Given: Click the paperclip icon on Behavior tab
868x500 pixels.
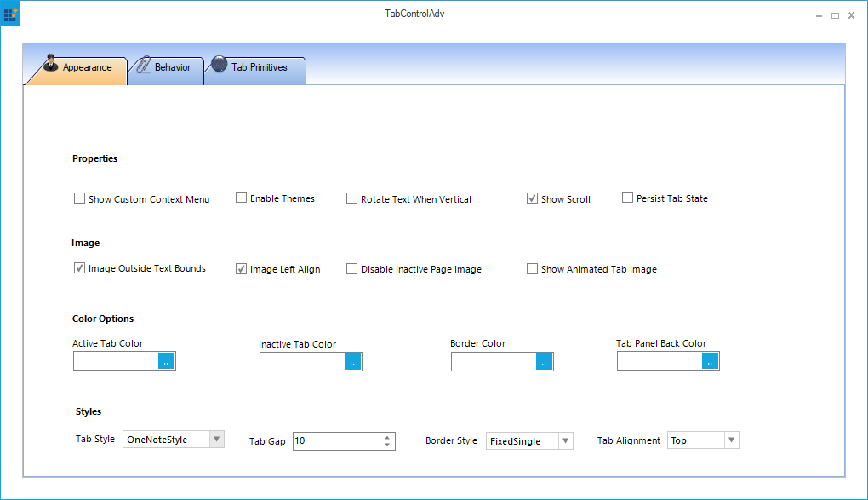Looking at the screenshot, I should 143,65.
